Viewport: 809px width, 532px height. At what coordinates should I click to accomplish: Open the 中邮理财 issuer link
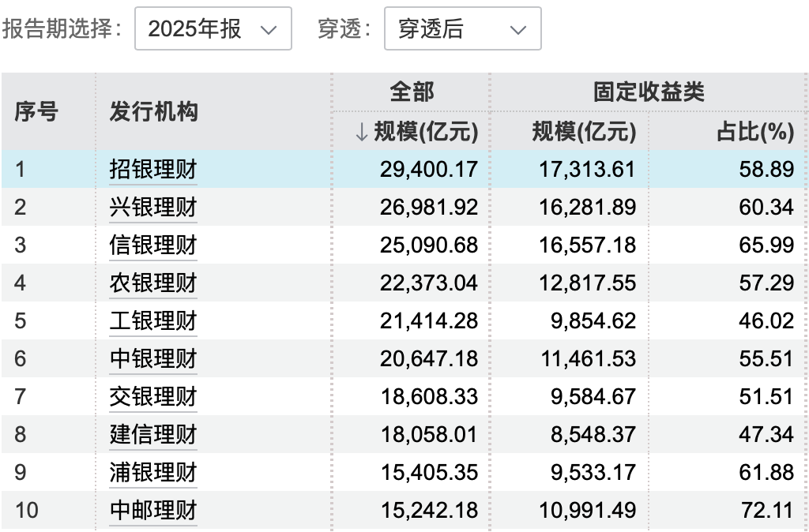(153, 511)
